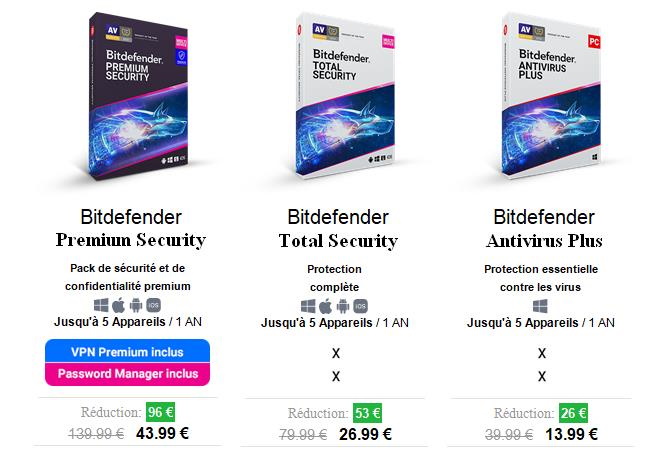Viewport: 664px width, 452px height.
Task: Click the Bitdefender Antivirus Plus box image
Action: (x=551, y=95)
